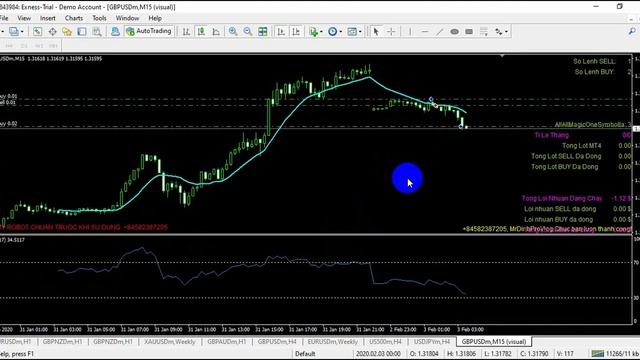This screenshot has height=360, width=640.
Task: Click the 'Tong Loi Nhuan Dang Chay' label
Action: pos(562,198)
